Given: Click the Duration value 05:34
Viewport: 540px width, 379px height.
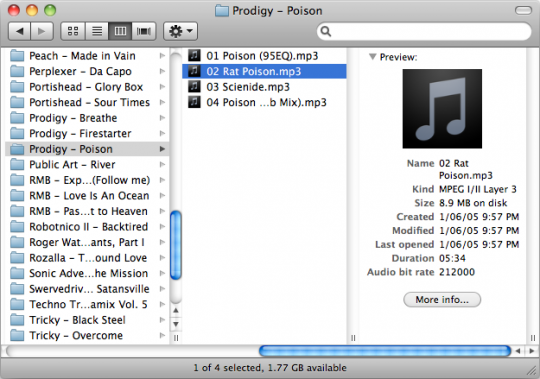Looking at the screenshot, I should 452,258.
